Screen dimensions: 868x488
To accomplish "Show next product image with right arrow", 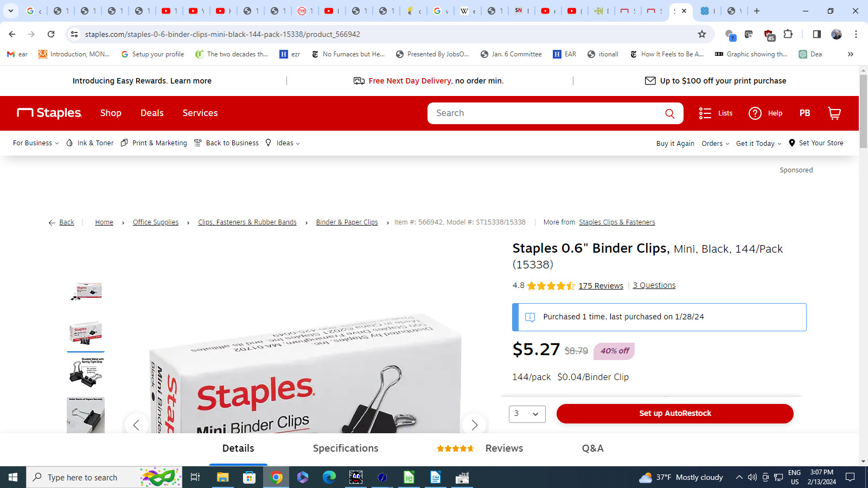I will [x=474, y=425].
